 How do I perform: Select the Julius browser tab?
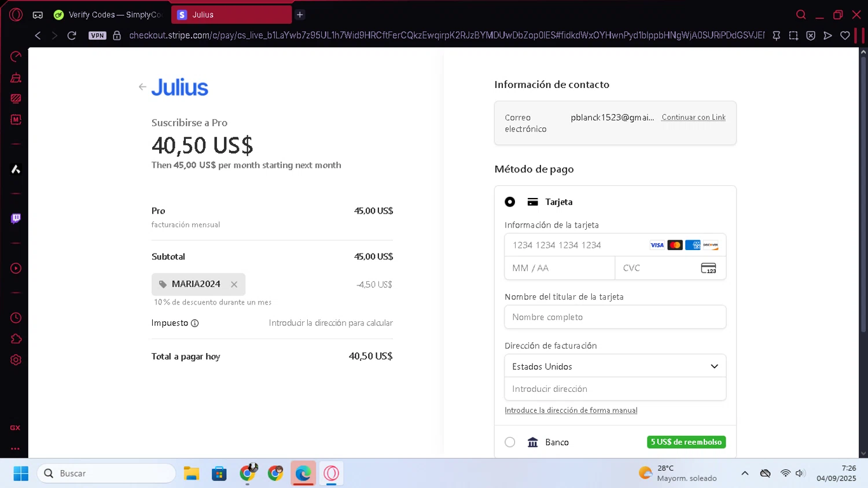point(231,14)
